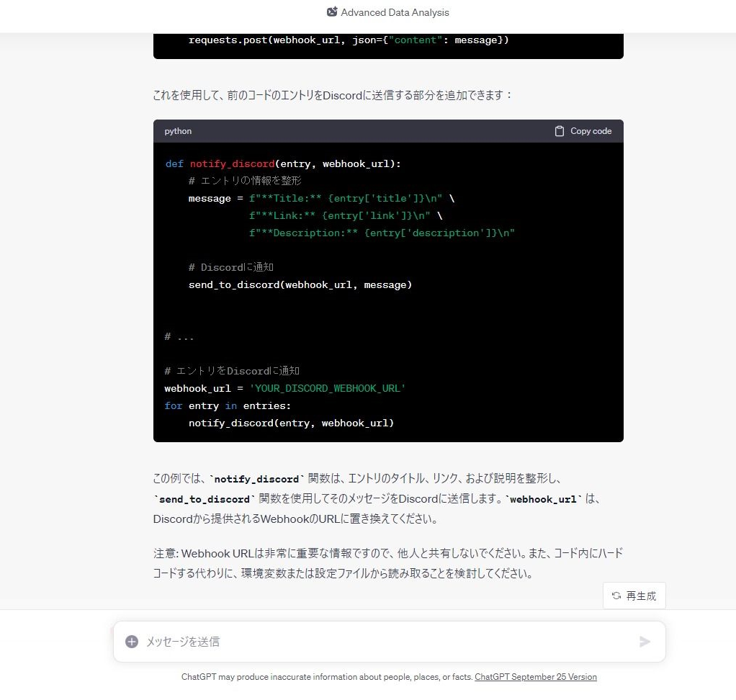Click the Advanced Data Analysis header label
The image size is (736, 700).
click(x=395, y=12)
